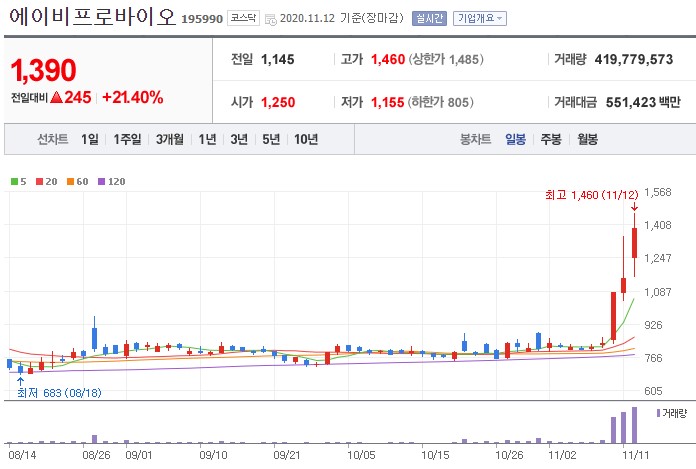
Task: Click the 봉차트 label
Action: click(475, 139)
